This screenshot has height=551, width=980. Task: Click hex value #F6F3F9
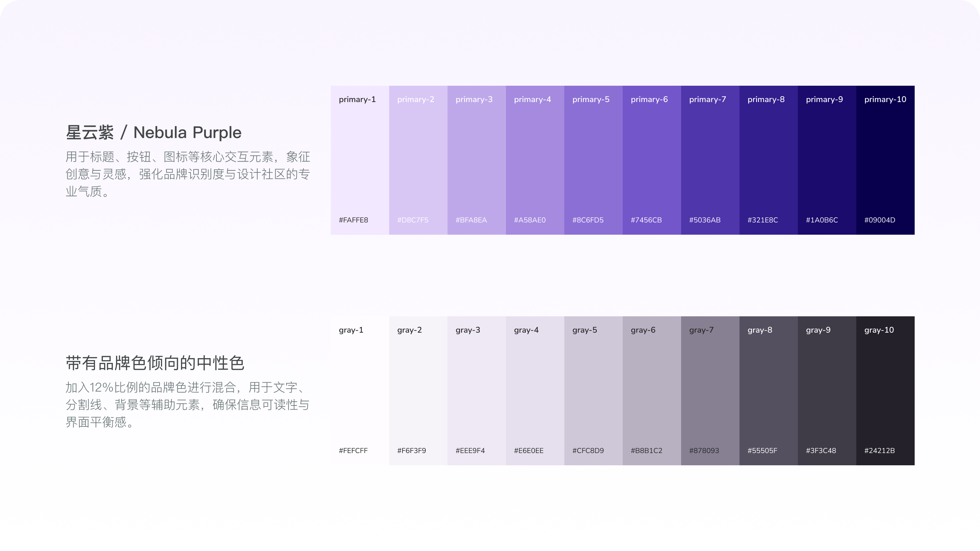tap(412, 450)
